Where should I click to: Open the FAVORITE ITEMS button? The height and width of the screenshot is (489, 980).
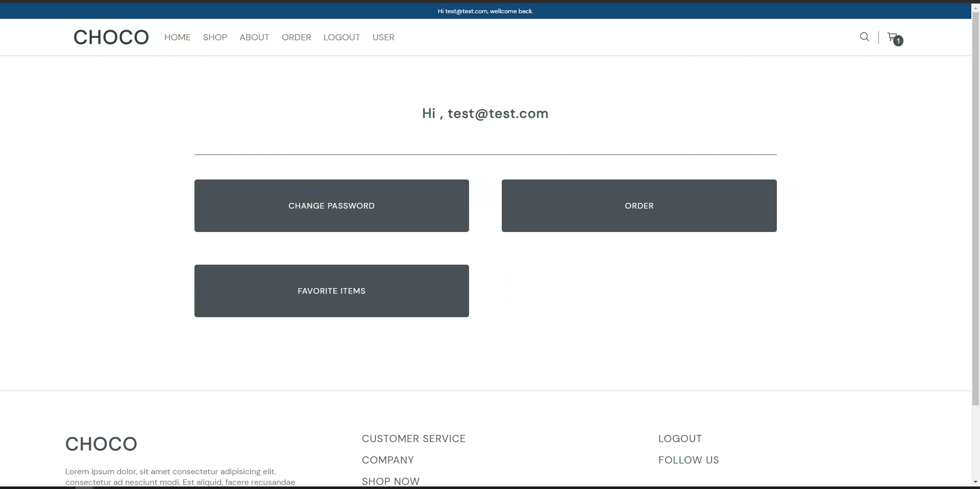(332, 291)
